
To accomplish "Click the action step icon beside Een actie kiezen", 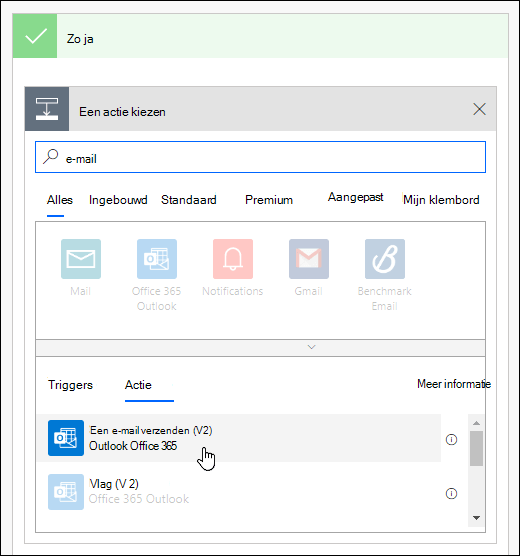I will (47, 109).
